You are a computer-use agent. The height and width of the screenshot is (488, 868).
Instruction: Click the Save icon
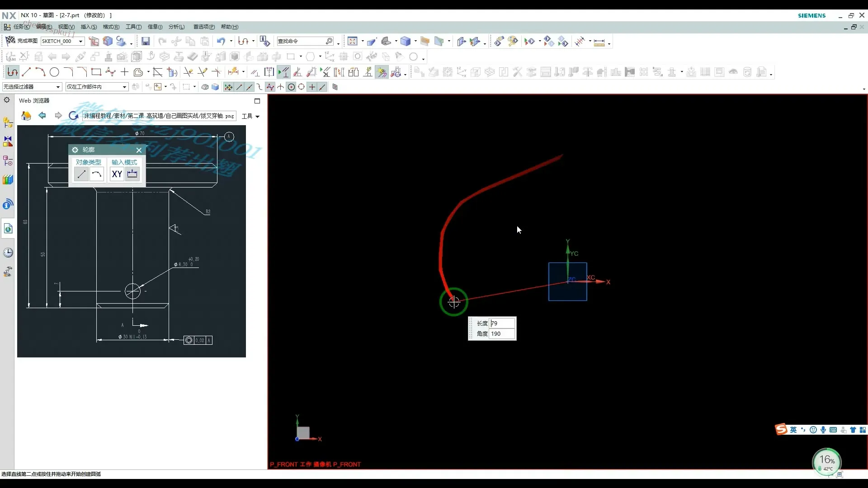tap(146, 42)
